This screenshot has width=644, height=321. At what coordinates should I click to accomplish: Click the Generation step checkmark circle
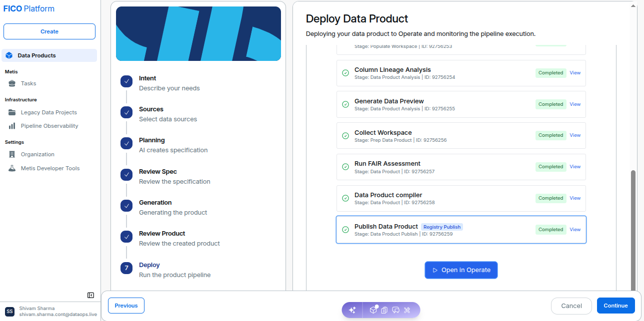[x=126, y=206]
